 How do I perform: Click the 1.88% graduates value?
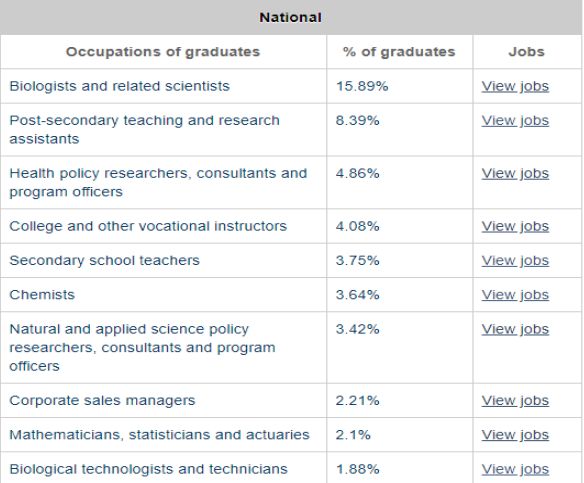358,469
